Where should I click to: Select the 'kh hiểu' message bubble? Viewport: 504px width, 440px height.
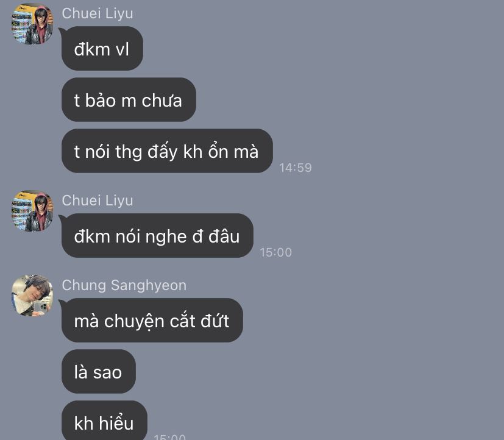(x=104, y=422)
